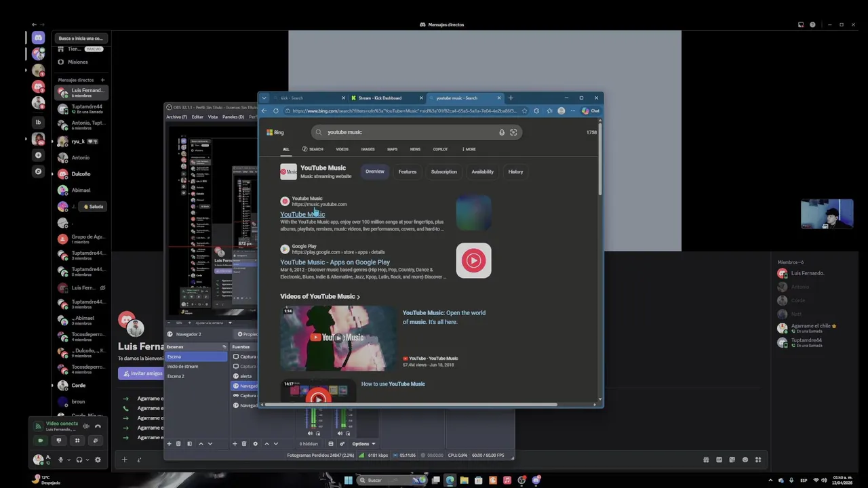Image resolution: width=868 pixels, height=488 pixels.
Task: Open Paneles (D) menu in OBS
Action: 233,117
